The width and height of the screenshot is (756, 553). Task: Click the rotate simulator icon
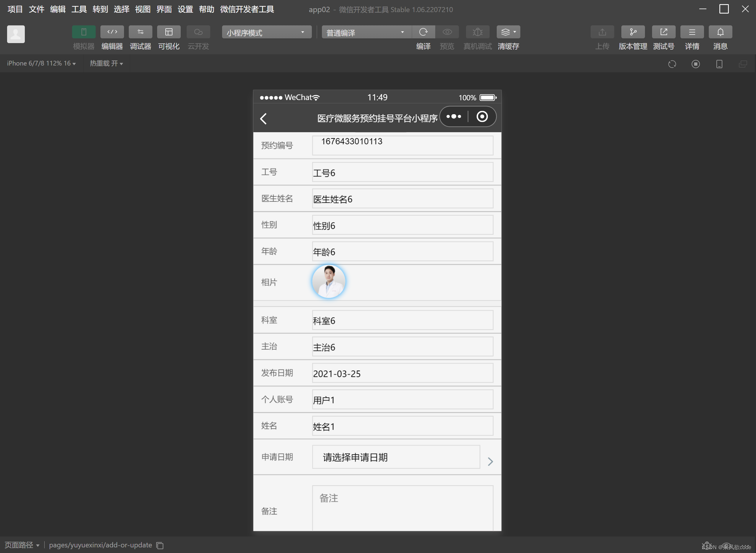point(672,64)
